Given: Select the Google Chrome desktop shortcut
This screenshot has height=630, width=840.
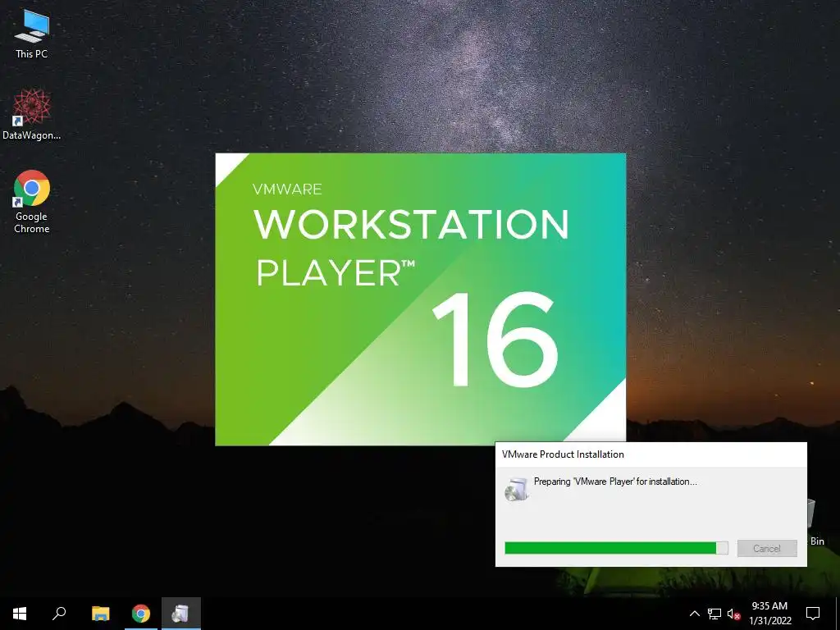Looking at the screenshot, I should click(x=32, y=202).
